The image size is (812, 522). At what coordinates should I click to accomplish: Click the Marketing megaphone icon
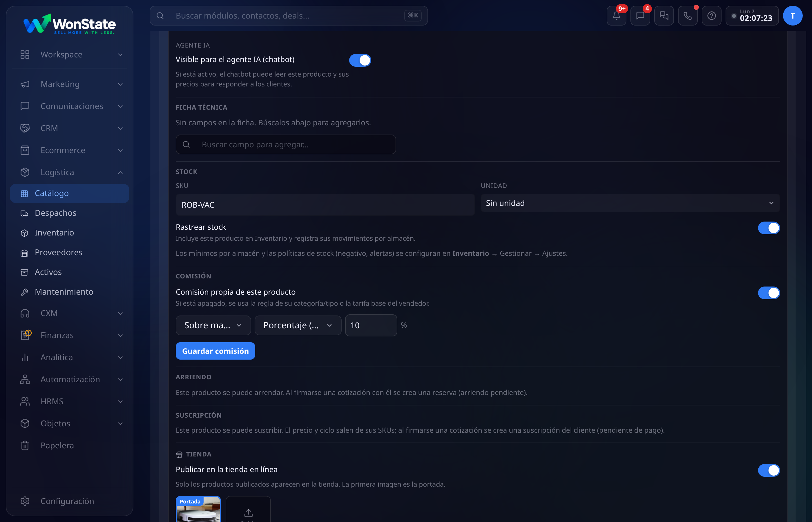(25, 84)
